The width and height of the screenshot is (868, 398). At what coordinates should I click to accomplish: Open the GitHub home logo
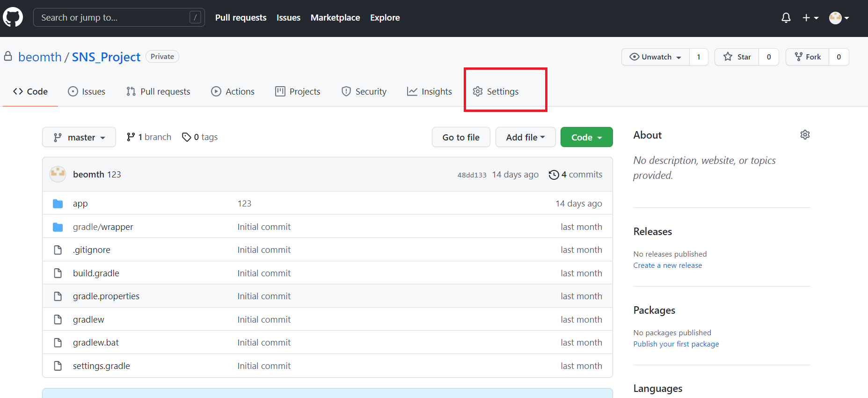point(13,17)
